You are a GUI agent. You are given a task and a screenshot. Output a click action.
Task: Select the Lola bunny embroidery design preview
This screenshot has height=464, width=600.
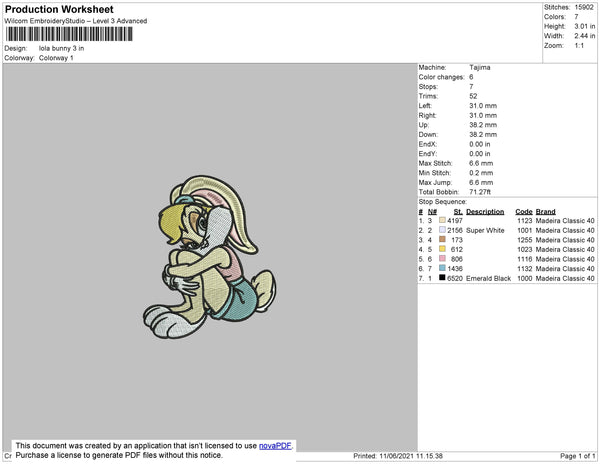tap(209, 257)
